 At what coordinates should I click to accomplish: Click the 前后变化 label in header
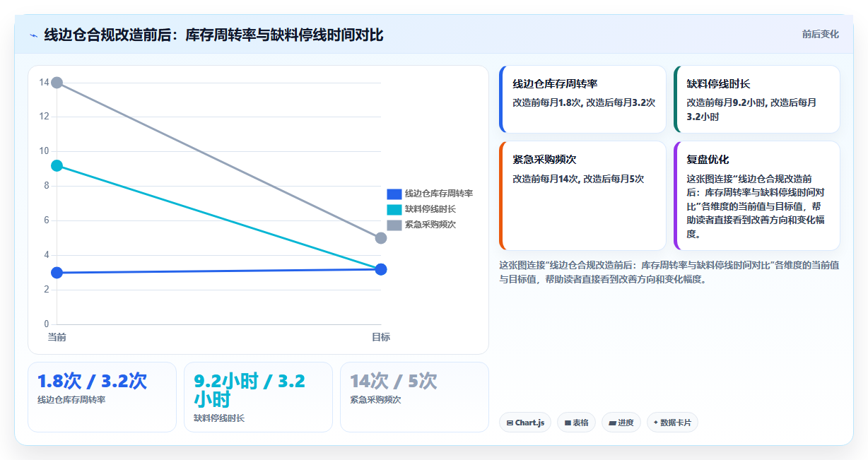click(820, 34)
